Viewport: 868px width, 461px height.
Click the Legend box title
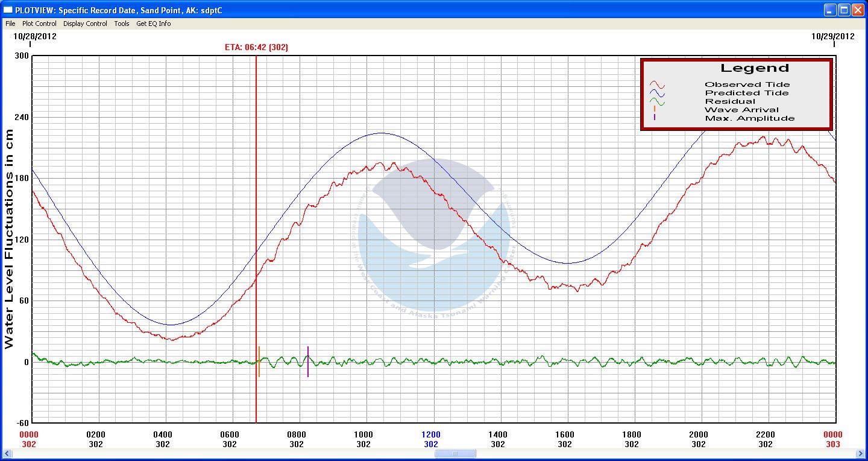click(754, 68)
